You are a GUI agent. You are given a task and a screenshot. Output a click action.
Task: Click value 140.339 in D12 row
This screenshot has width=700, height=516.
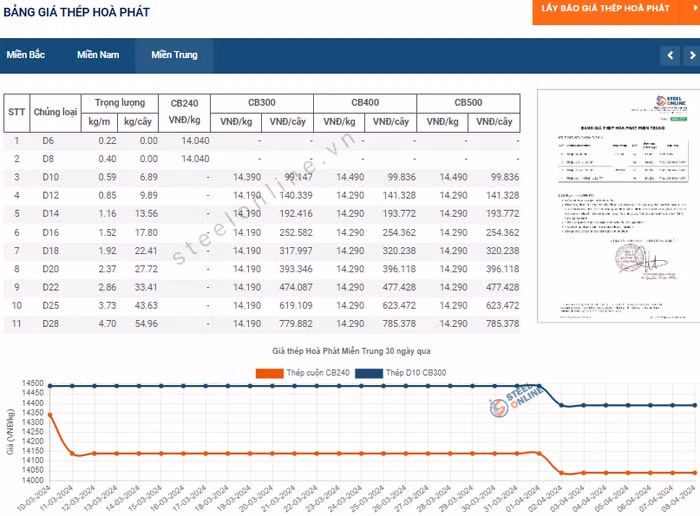[x=296, y=196]
